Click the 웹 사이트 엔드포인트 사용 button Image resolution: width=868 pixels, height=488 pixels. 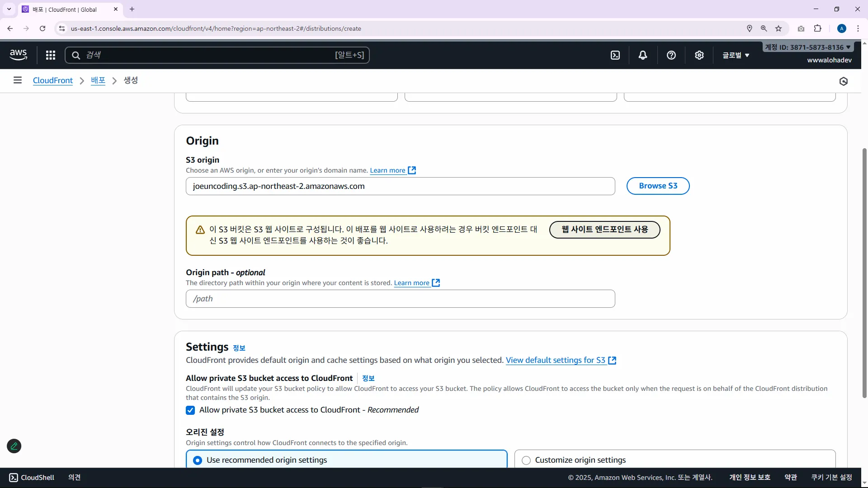604,230
